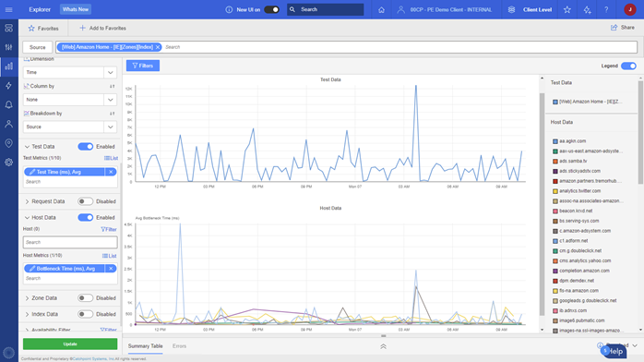Open the top bar star favorites icon
The width and height of the screenshot is (644, 362).
[567, 9]
